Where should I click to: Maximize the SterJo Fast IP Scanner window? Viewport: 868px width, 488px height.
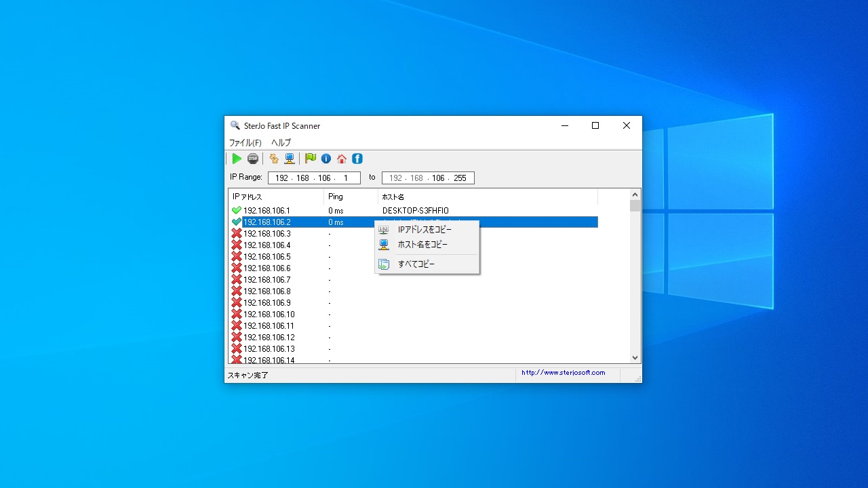(595, 125)
